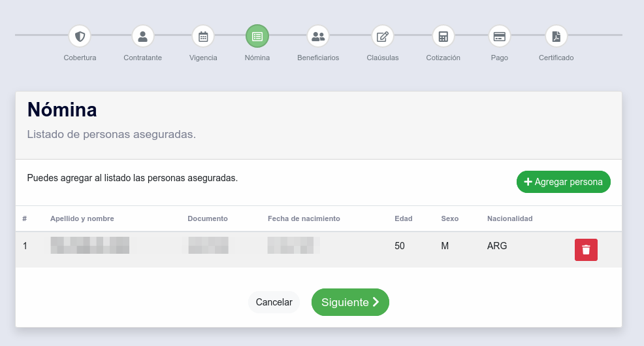This screenshot has height=346, width=644.
Task: Delete insured person row 1 with trash icon
Action: (x=586, y=250)
